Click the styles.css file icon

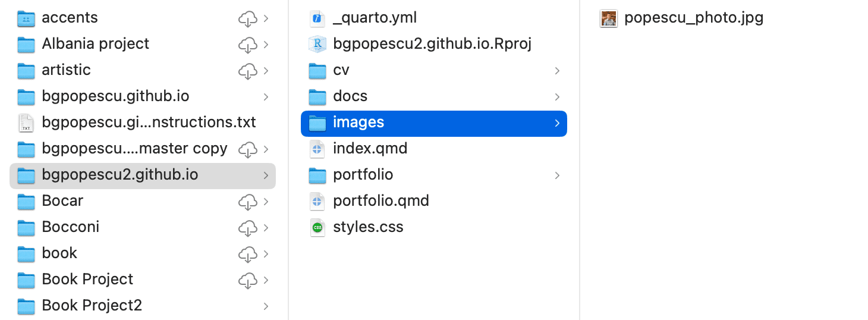[317, 227]
